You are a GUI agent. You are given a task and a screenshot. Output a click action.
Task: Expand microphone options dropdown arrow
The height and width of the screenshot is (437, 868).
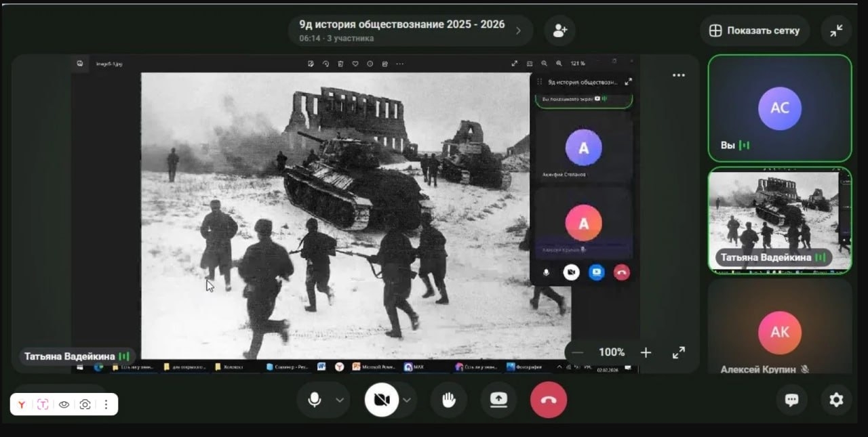[340, 400]
